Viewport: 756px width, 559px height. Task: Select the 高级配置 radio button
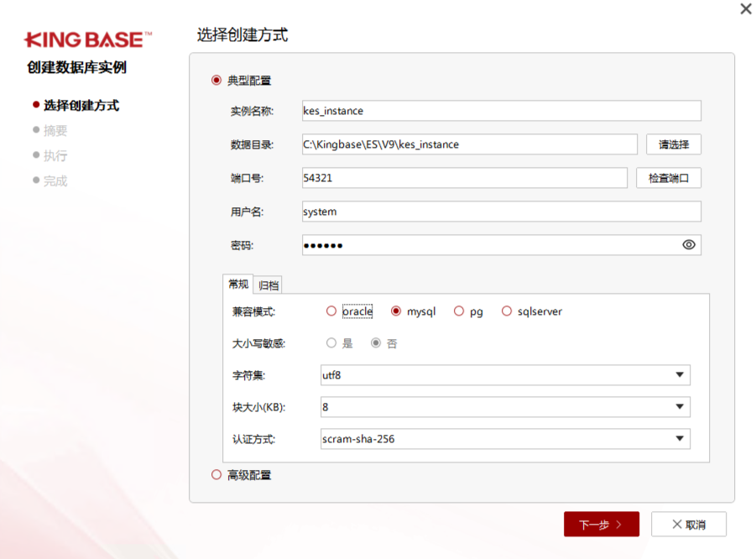(216, 474)
